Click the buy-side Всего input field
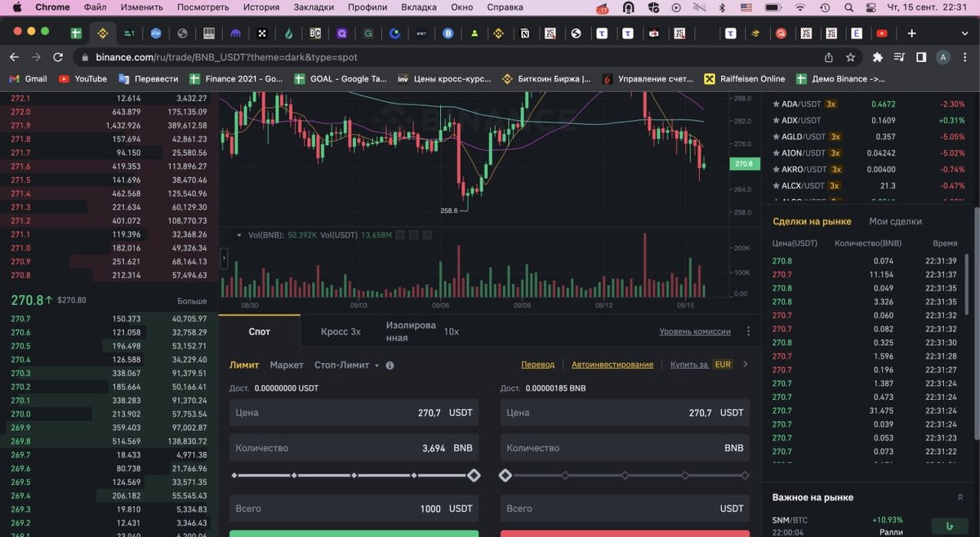Viewport: 980px width, 537px height. click(x=354, y=508)
